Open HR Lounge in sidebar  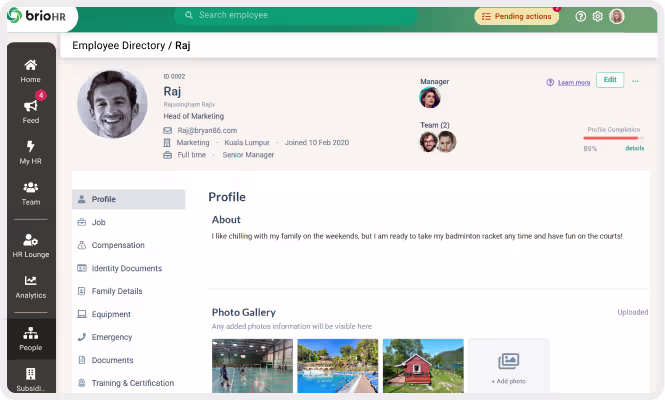(x=31, y=241)
